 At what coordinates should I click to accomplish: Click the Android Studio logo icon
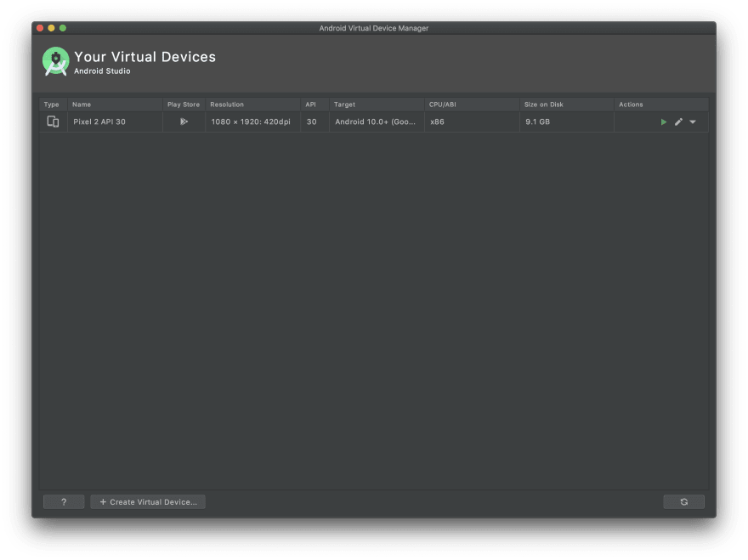56,61
